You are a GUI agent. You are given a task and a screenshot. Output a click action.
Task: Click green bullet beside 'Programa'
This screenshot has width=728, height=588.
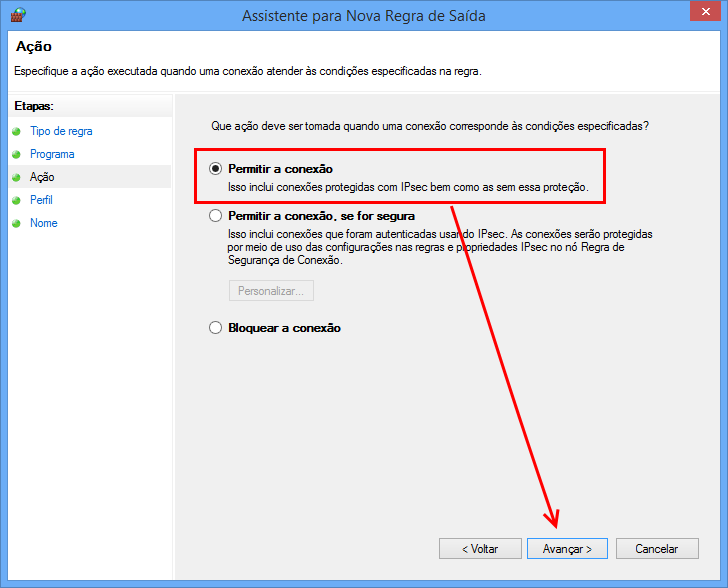17,154
